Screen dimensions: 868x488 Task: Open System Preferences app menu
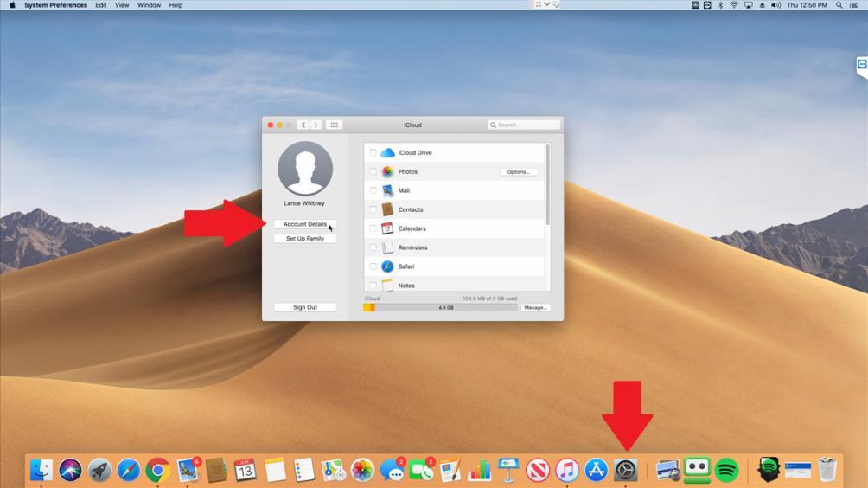click(56, 5)
